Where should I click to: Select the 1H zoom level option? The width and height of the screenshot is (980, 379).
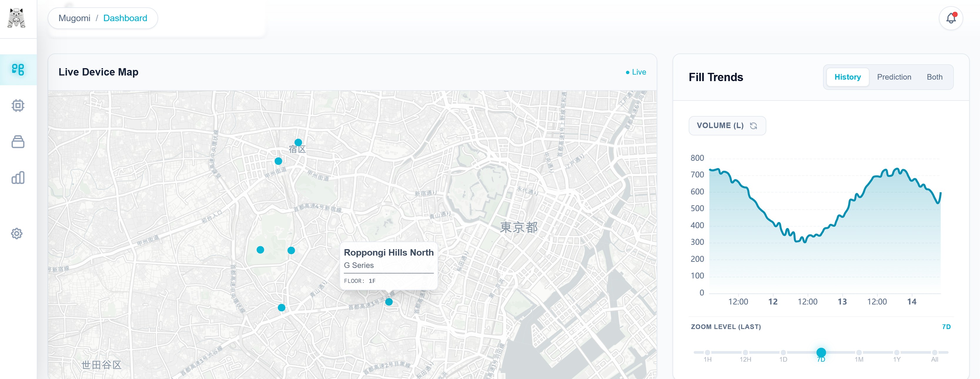(707, 352)
